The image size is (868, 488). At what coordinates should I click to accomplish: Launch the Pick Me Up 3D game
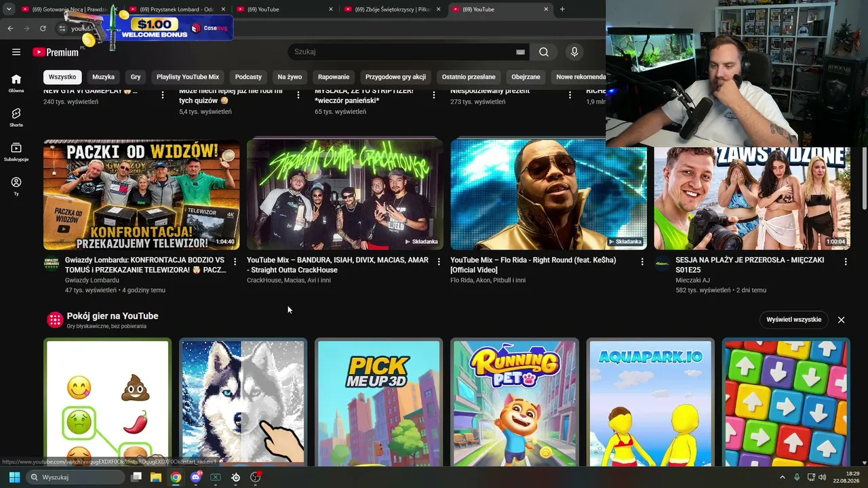click(379, 402)
